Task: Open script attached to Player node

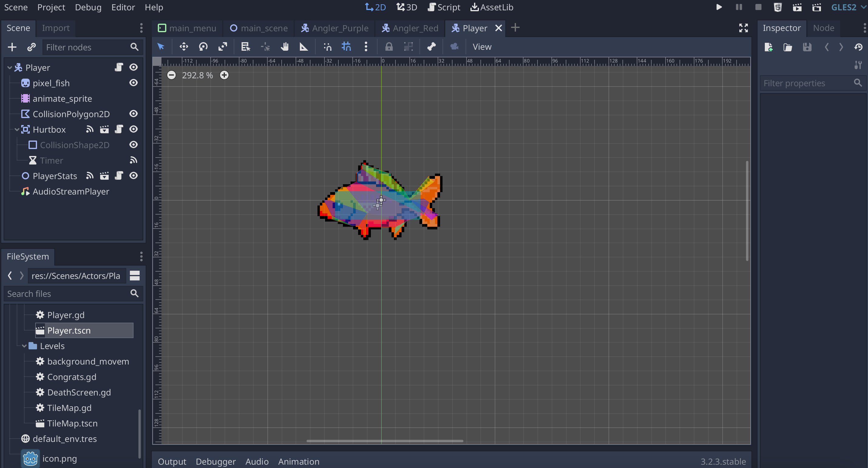Action: (119, 67)
